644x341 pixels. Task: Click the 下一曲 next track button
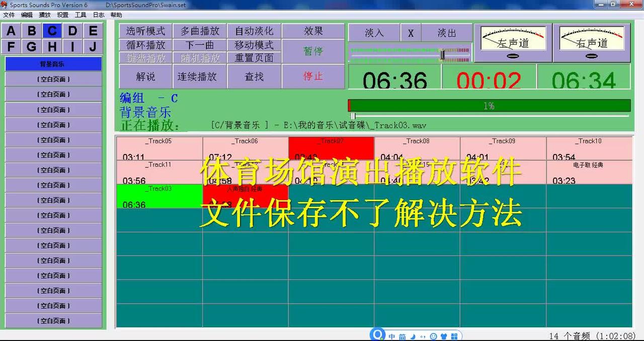(x=199, y=45)
